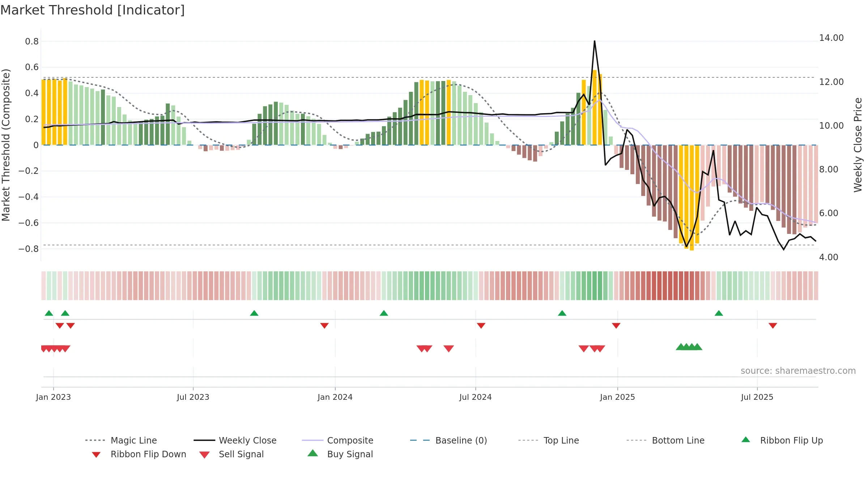
Task: Click the 0.2 left axis tick
Action: coord(32,119)
